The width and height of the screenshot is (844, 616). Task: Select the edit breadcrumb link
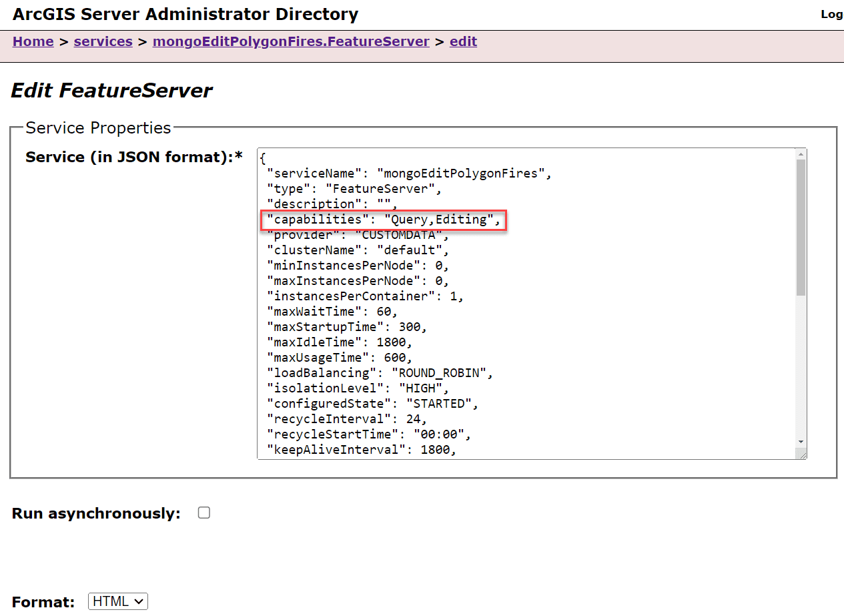463,41
